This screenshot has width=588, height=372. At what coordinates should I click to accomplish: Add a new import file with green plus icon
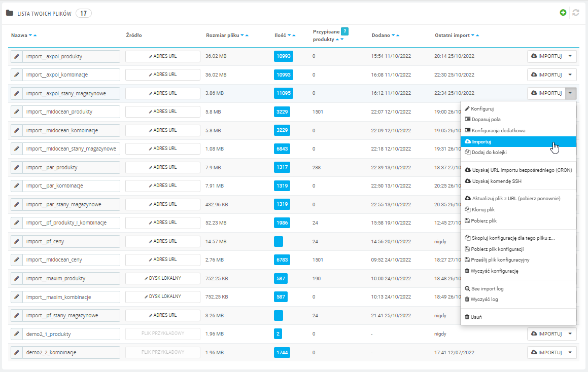pos(563,12)
